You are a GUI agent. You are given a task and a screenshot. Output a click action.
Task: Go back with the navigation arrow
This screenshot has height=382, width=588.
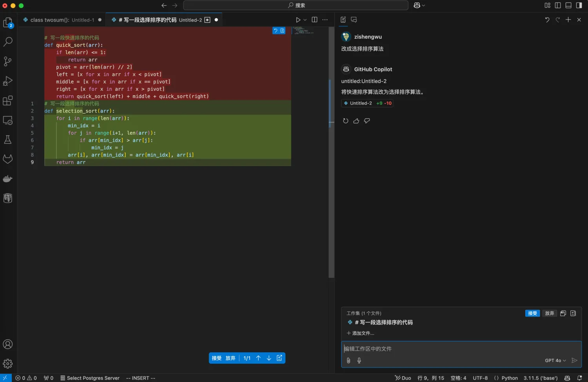164,5
